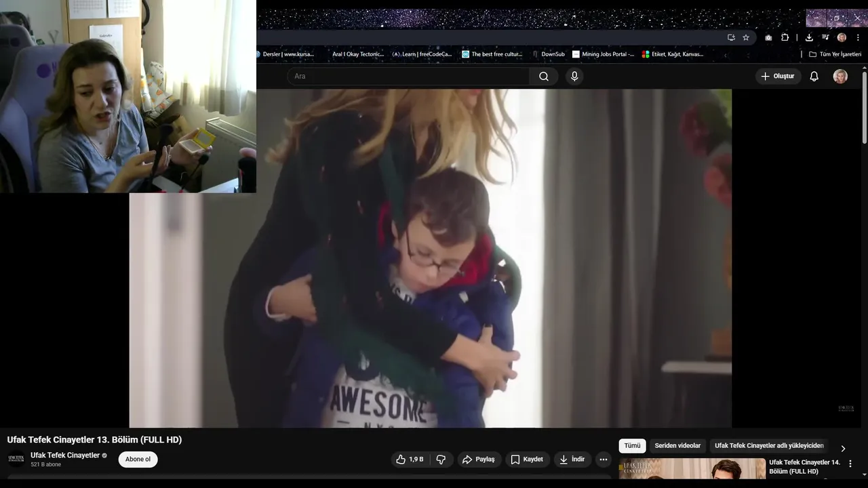The image size is (868, 488).
Task: Dislike the video with thumbs down
Action: [x=441, y=460]
